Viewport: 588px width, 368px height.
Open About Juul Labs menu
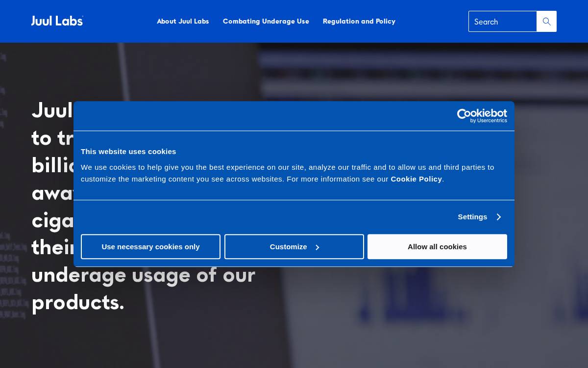[x=183, y=21]
